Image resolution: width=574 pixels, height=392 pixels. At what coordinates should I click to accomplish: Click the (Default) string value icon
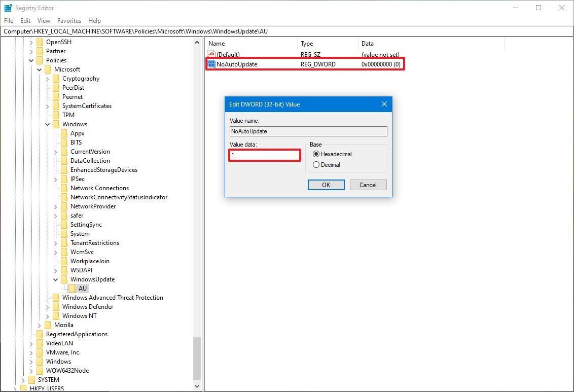[211, 54]
